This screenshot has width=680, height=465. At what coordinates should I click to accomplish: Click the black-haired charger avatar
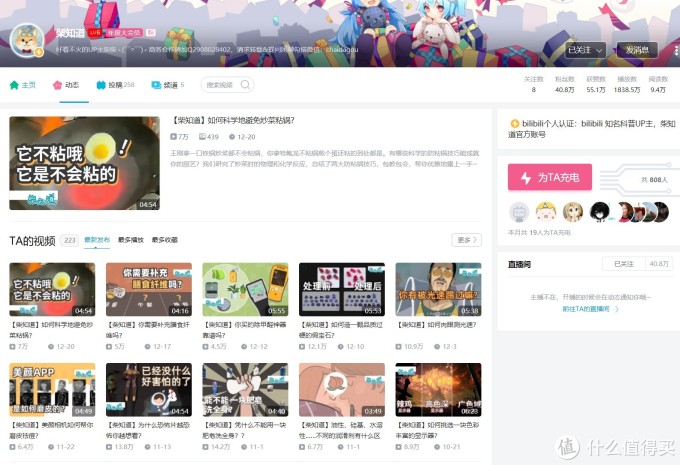pyautogui.click(x=600, y=212)
